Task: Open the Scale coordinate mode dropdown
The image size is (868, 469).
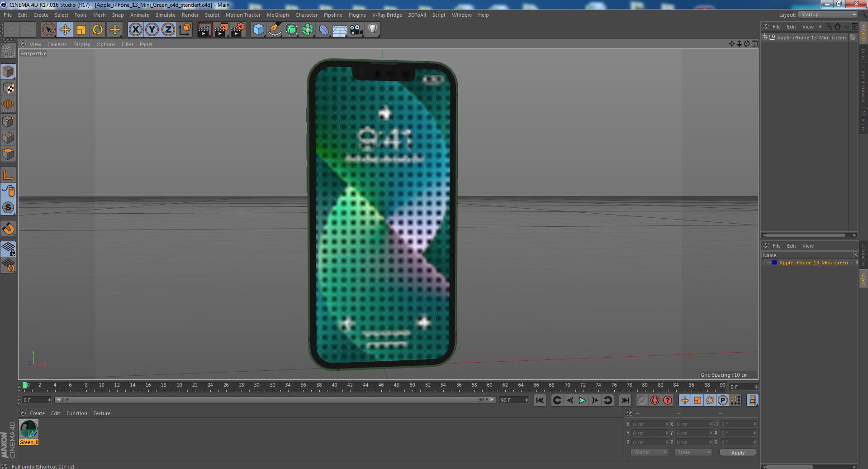Action: tap(693, 452)
